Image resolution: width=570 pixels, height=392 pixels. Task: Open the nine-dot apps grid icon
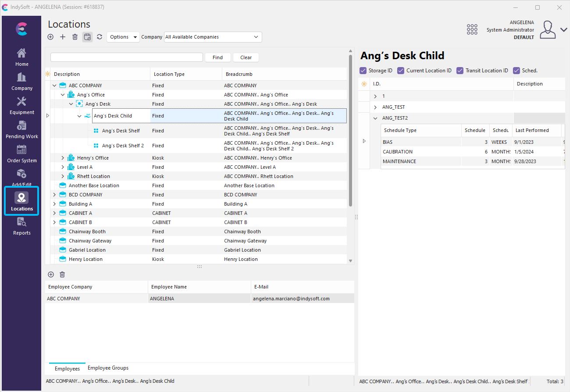pyautogui.click(x=472, y=29)
